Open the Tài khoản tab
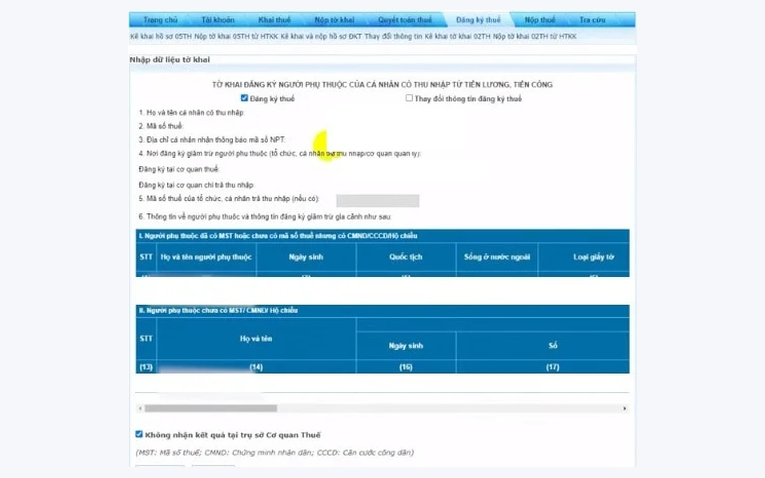The height and width of the screenshot is (478, 765). pos(218,20)
